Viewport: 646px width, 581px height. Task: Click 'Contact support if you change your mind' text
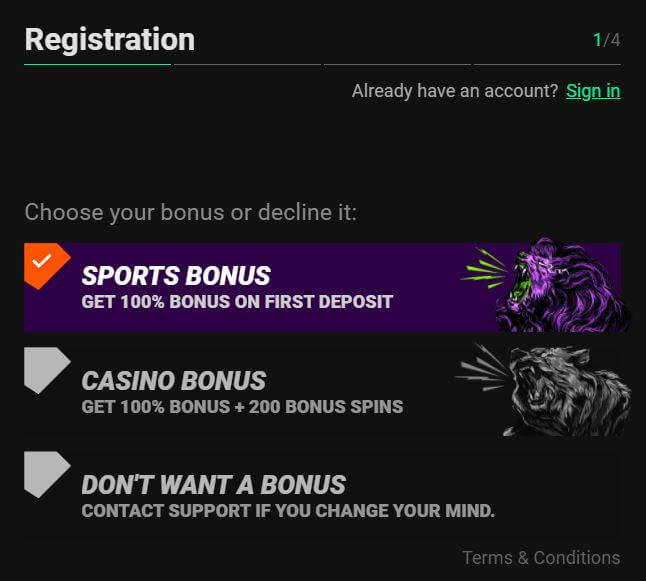[x=288, y=511]
